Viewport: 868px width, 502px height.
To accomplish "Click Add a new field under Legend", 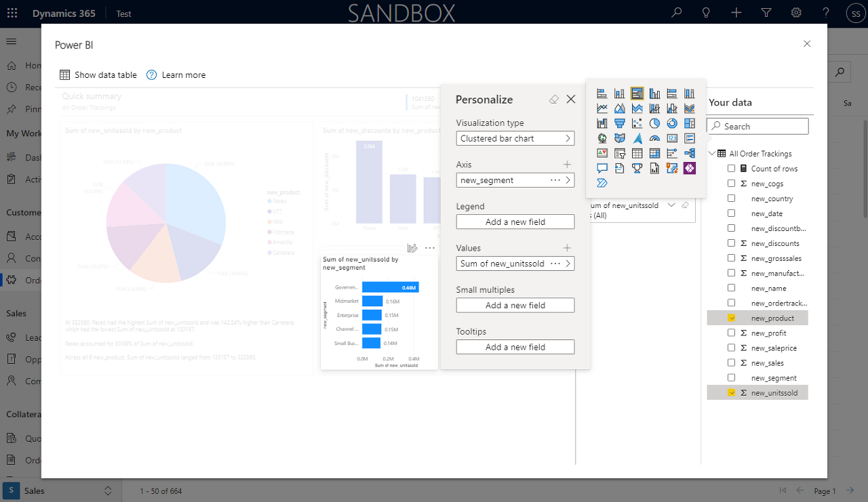I will point(515,222).
